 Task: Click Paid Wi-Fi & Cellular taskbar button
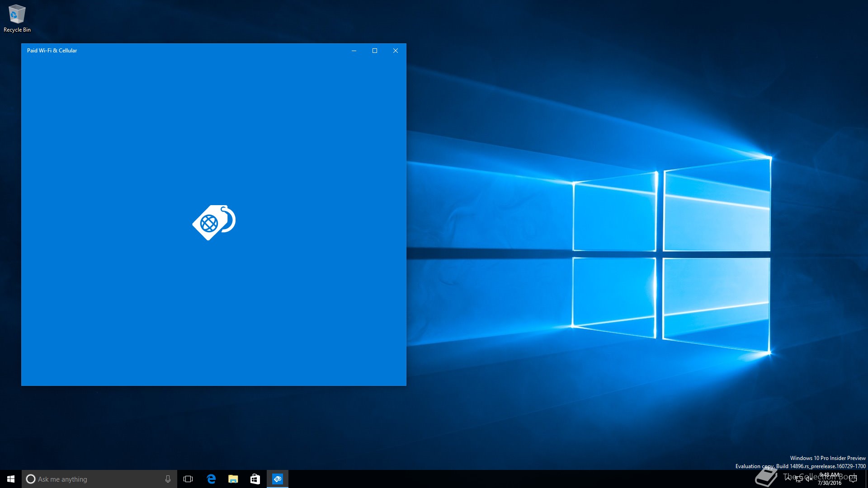[x=278, y=479]
